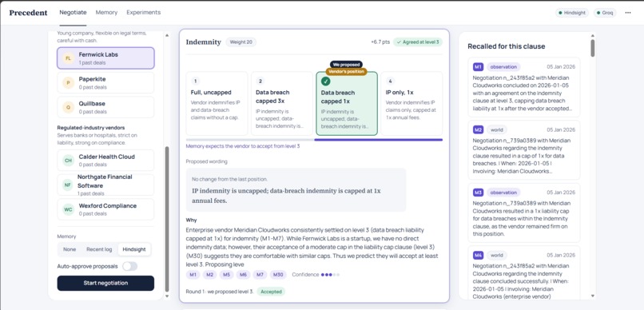
Task: Click the M4 memory badge in recalled list
Action: click(x=478, y=256)
